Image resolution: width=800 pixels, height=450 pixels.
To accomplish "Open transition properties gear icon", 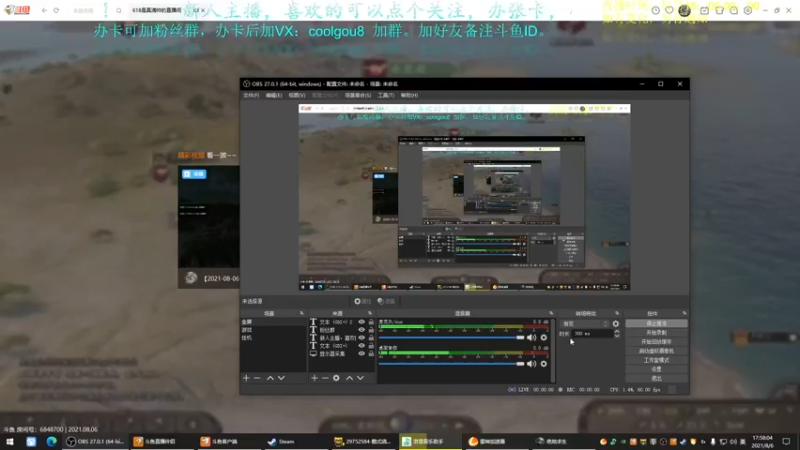I will (x=616, y=323).
